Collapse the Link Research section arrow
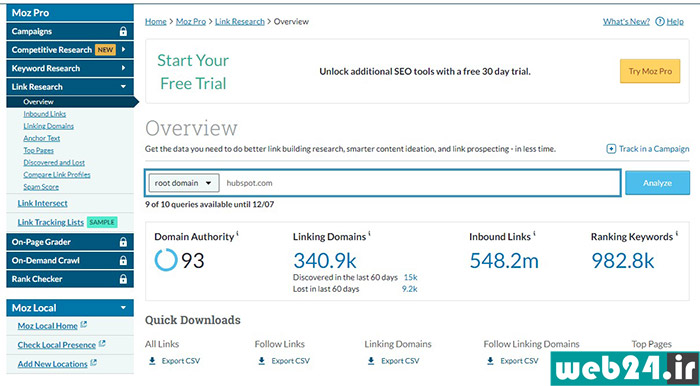This screenshot has height=386, width=700. pyautogui.click(x=124, y=87)
